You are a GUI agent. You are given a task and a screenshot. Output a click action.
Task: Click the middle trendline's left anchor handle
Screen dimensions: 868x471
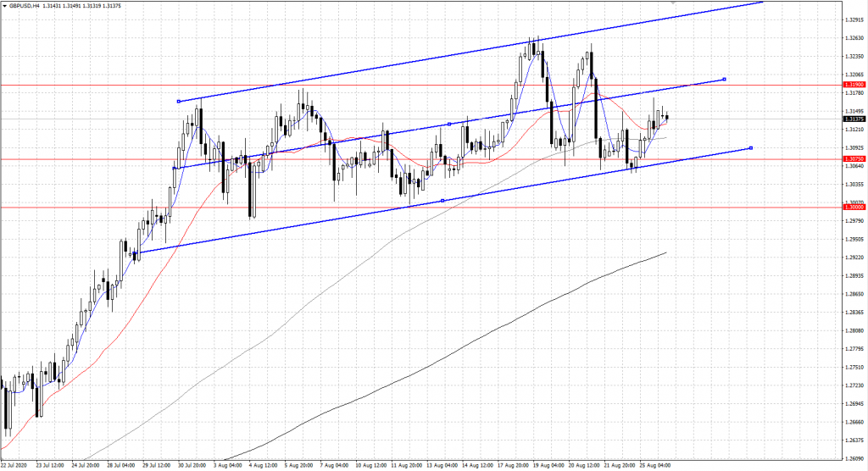174,169
